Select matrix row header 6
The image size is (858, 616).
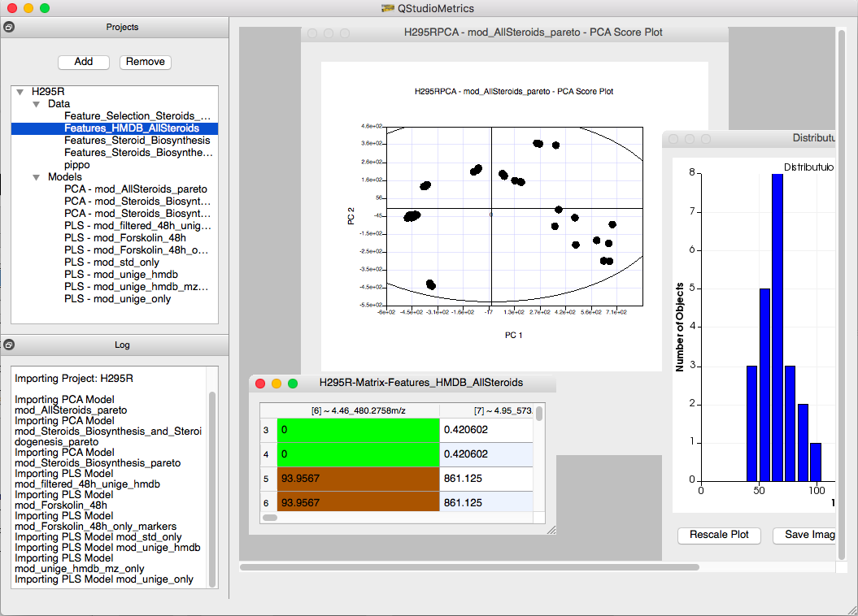coord(268,501)
